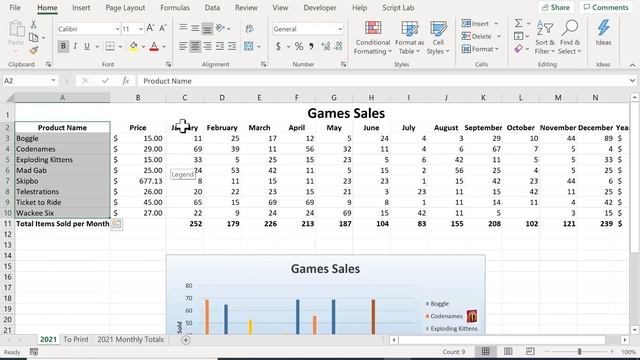
Task: Click Merge & Center icon
Action: 249,46
